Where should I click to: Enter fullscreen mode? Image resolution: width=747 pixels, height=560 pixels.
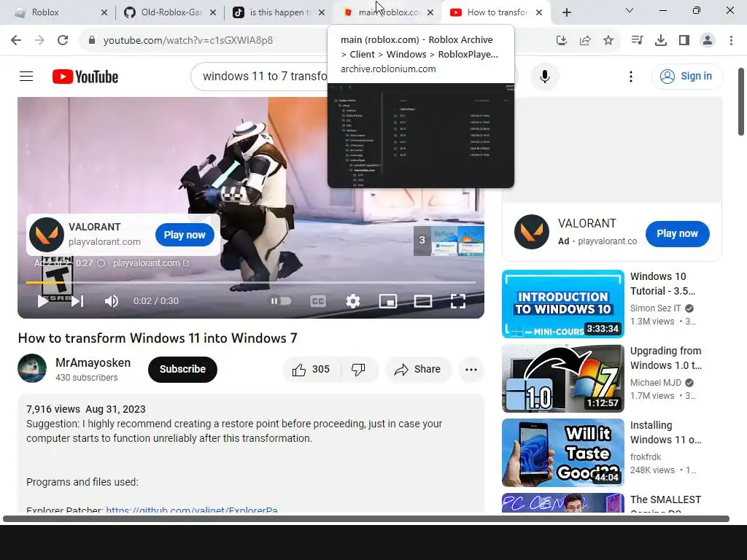click(x=458, y=301)
